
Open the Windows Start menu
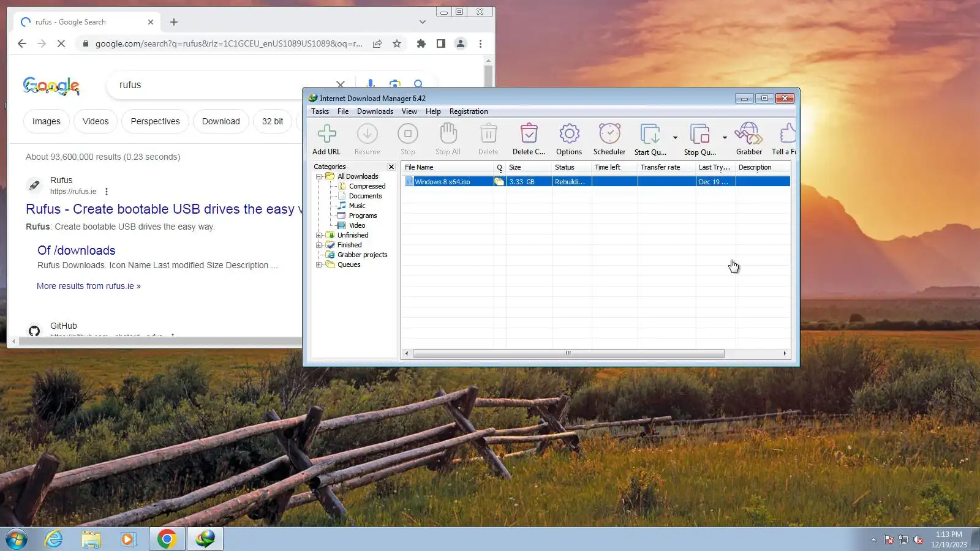pyautogui.click(x=16, y=539)
